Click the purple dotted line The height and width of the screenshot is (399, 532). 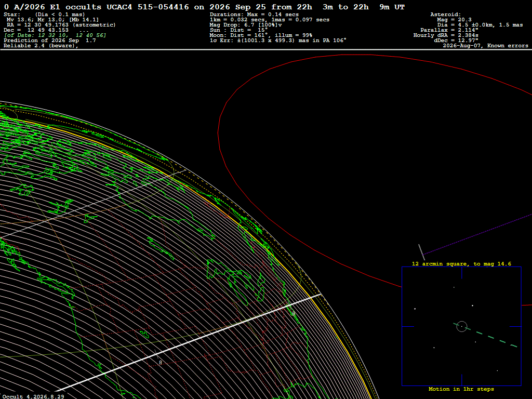coord(478,234)
